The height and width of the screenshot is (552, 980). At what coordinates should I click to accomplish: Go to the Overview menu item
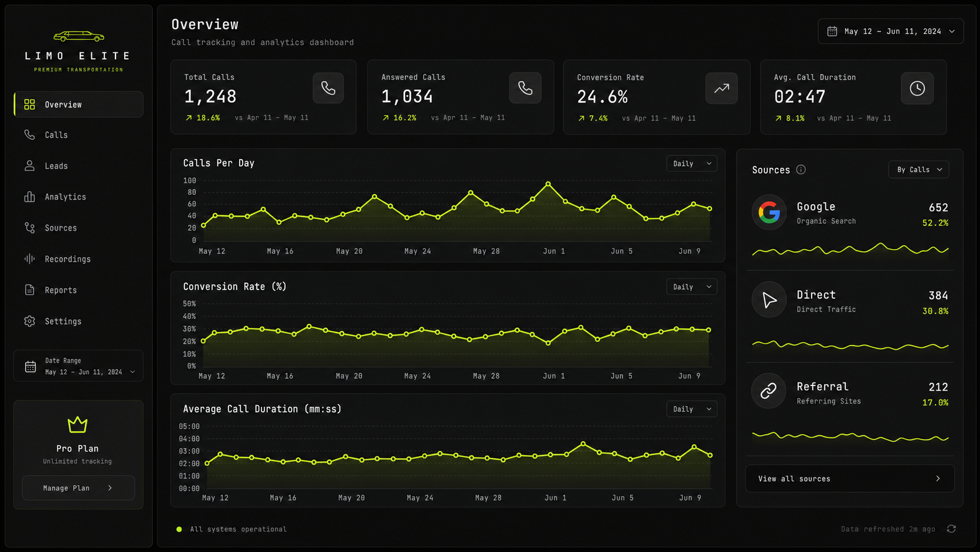[x=79, y=104]
